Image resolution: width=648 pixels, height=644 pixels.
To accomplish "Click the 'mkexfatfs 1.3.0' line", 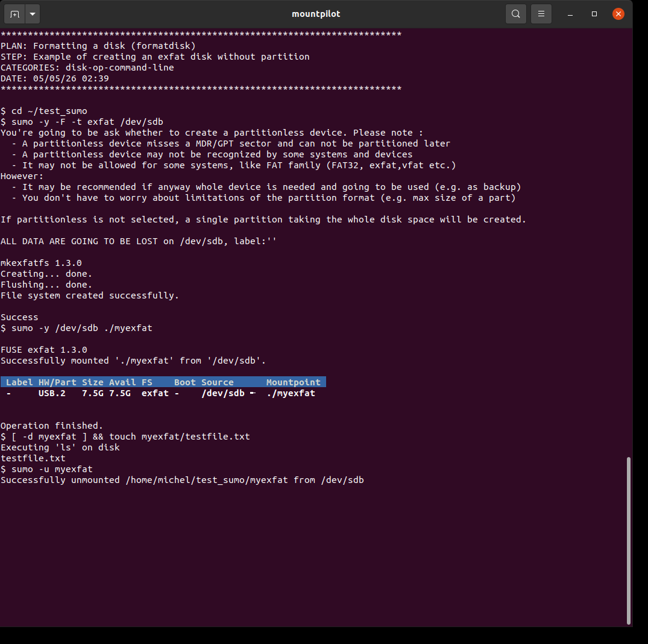I will pos(41,263).
